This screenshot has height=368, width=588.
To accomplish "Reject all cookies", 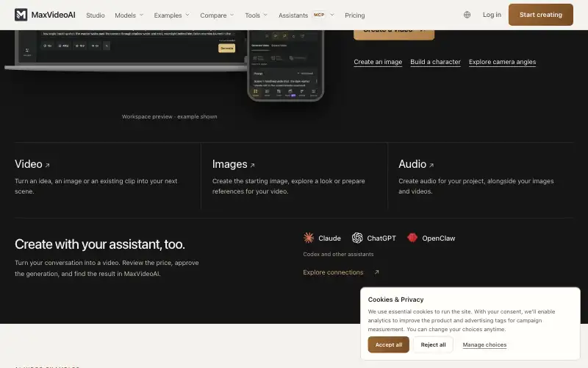I will coord(433,344).
